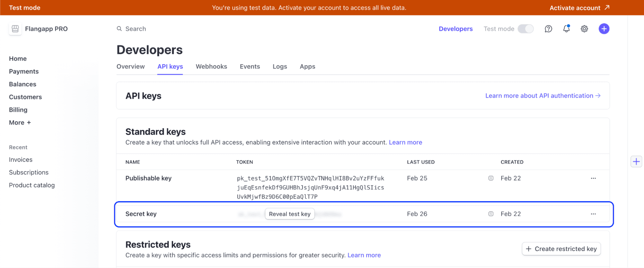This screenshot has width=644, height=268.
Task: Click the Flangapp PRO store icon
Action: click(15, 29)
